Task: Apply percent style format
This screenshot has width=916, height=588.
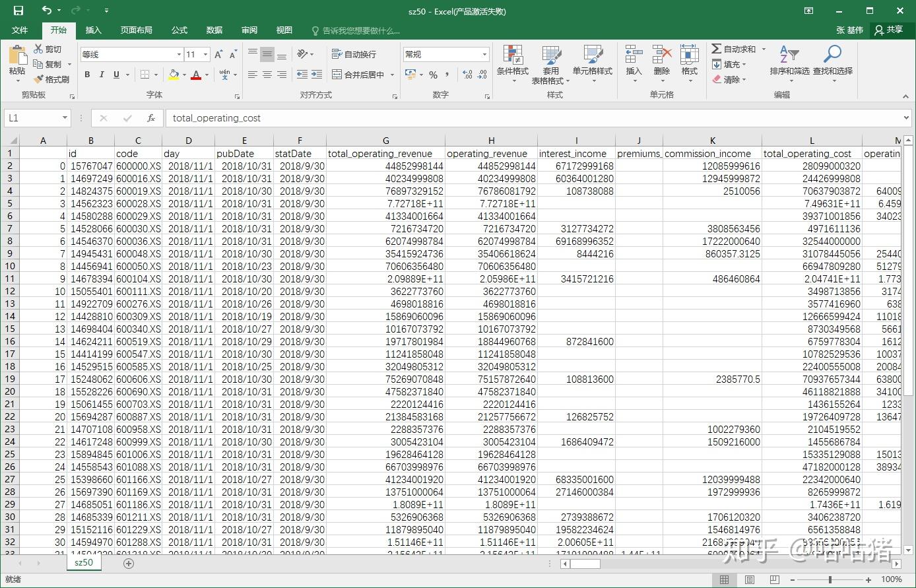Action: click(x=433, y=75)
